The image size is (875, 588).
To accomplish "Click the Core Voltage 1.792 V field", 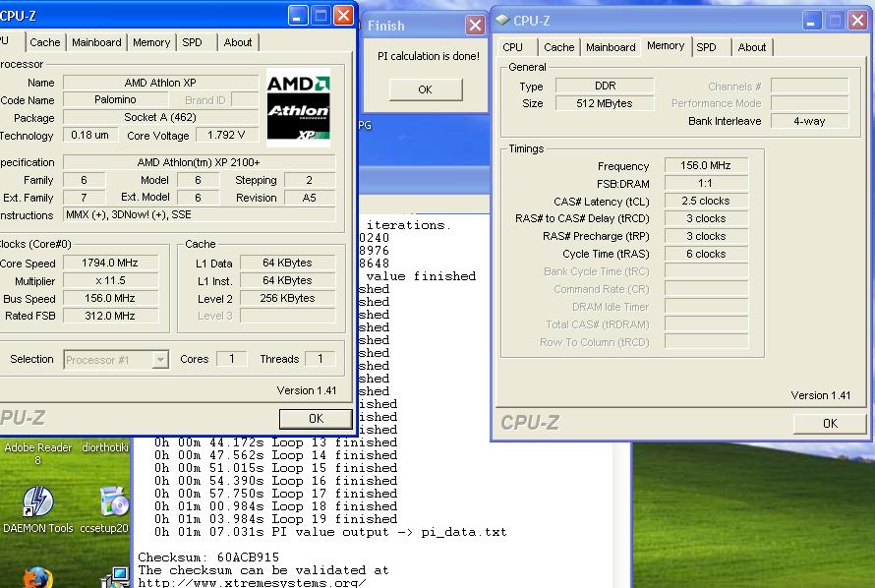I will pos(226,135).
